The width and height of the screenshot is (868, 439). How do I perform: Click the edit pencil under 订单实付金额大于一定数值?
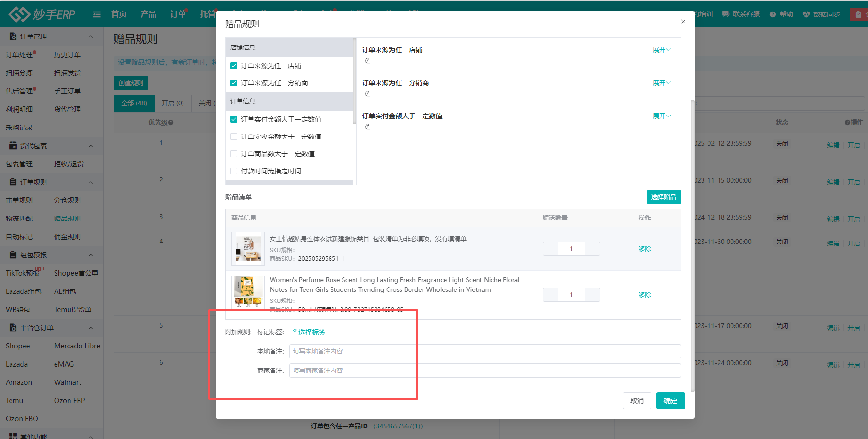[x=367, y=126]
